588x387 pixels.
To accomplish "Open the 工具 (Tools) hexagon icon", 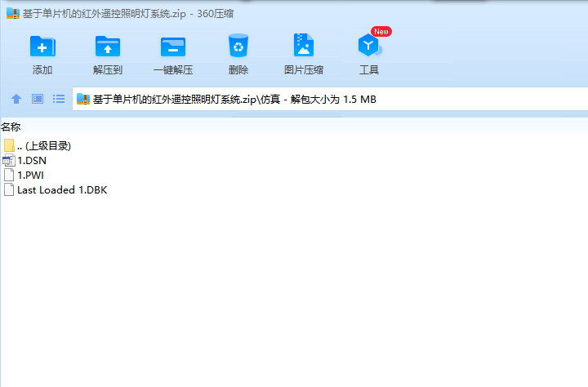I will [x=369, y=46].
